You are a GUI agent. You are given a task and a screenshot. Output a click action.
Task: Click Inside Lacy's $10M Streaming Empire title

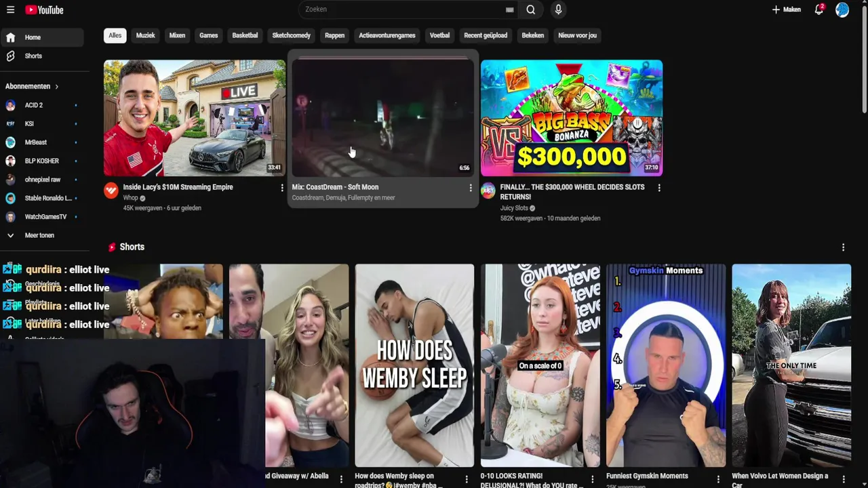[178, 187]
